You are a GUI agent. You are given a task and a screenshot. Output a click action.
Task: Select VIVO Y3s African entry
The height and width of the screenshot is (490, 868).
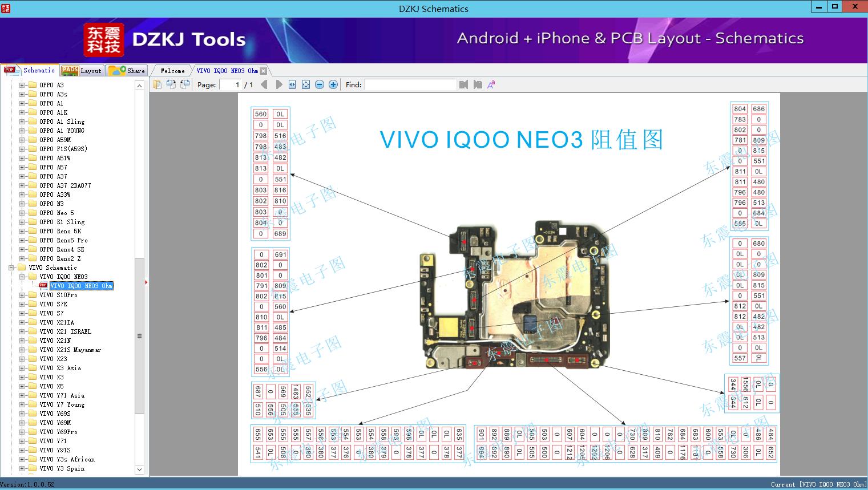coord(67,459)
